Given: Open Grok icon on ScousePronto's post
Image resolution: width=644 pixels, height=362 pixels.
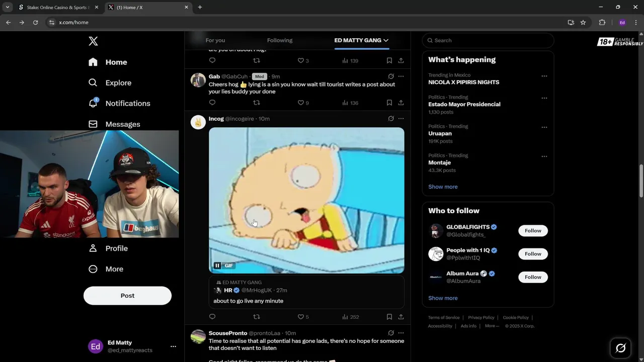Looking at the screenshot, I should coord(391,333).
